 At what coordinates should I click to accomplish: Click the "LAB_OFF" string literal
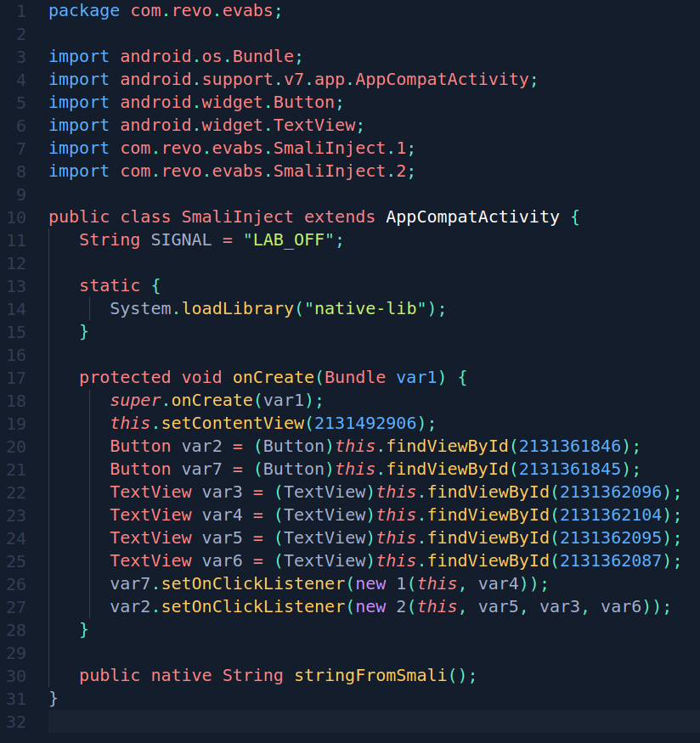289,239
